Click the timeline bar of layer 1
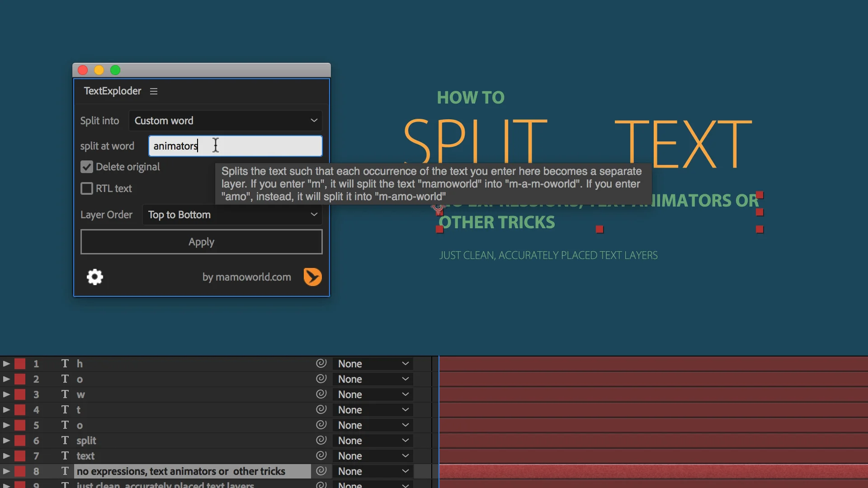This screenshot has width=868, height=488. pos(653,364)
